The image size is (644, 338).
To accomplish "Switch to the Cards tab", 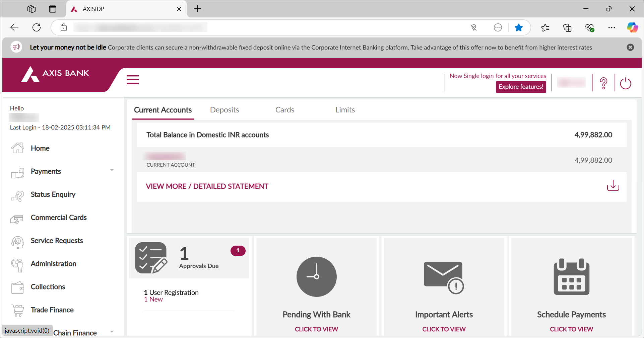I will (285, 110).
